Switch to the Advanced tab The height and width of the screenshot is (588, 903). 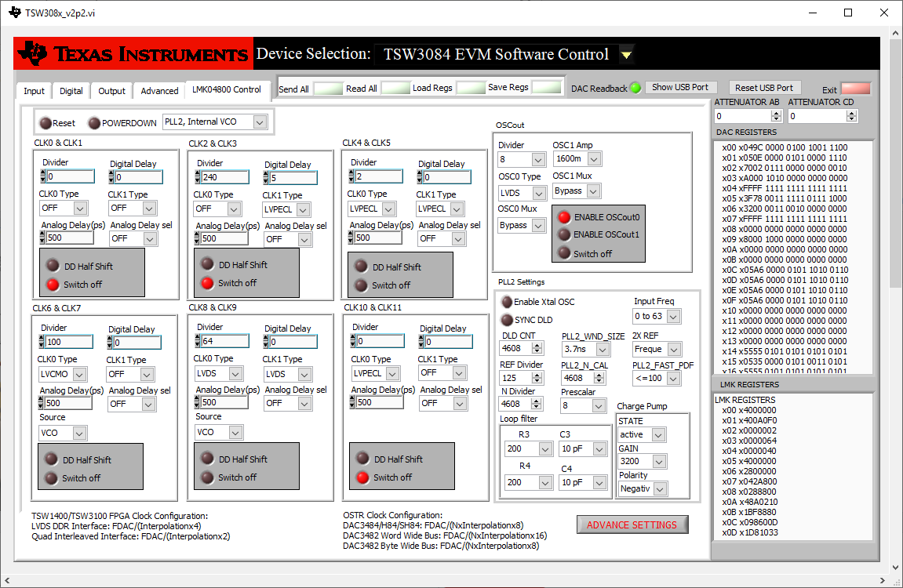[x=159, y=91]
